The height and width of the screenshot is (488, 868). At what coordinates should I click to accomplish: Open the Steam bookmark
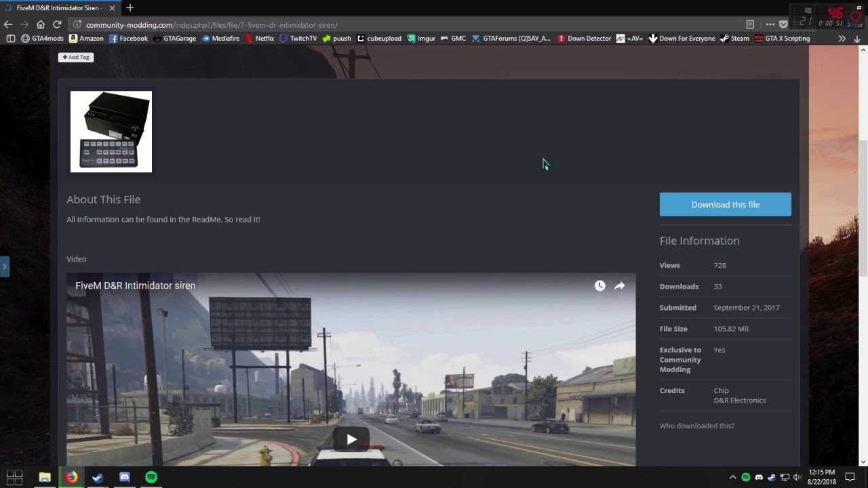734,39
